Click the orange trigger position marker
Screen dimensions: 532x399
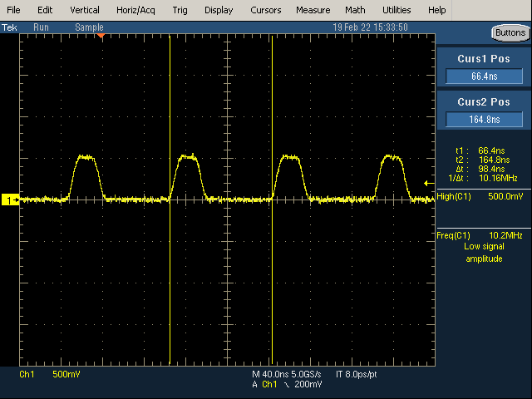click(101, 36)
